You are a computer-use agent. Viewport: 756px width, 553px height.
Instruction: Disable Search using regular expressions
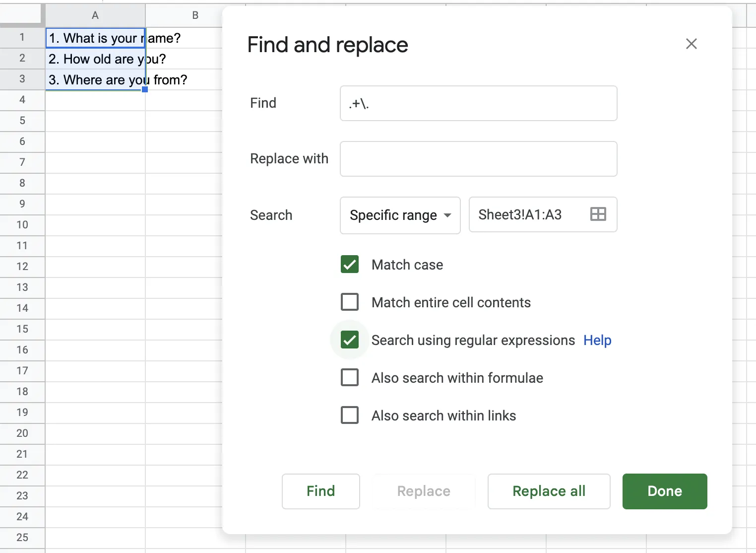(x=350, y=340)
